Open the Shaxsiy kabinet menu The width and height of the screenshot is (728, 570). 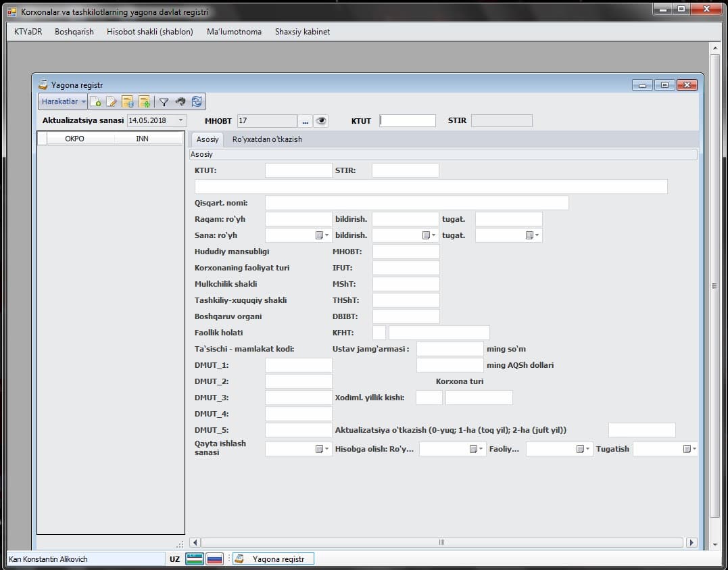[x=302, y=32]
